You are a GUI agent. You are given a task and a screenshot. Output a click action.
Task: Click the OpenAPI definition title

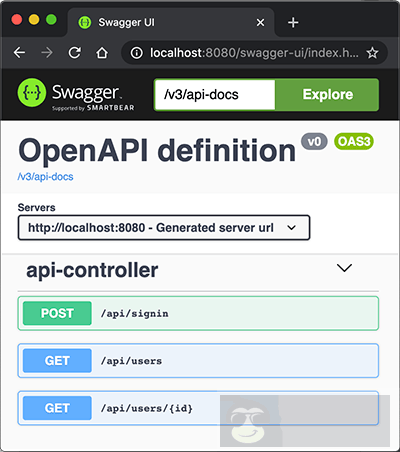(x=157, y=151)
